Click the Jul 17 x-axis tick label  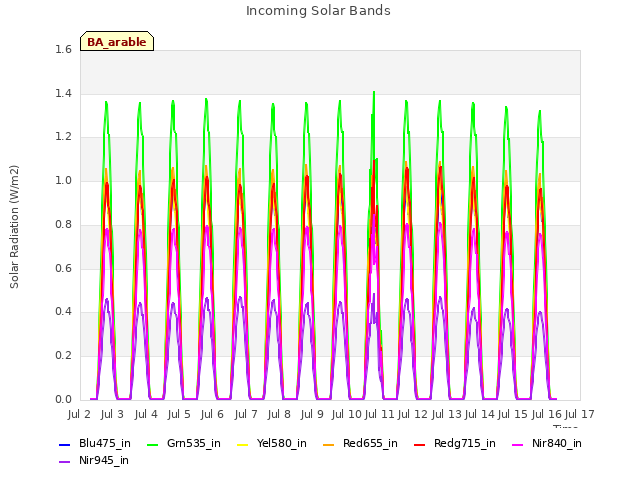pos(579,414)
